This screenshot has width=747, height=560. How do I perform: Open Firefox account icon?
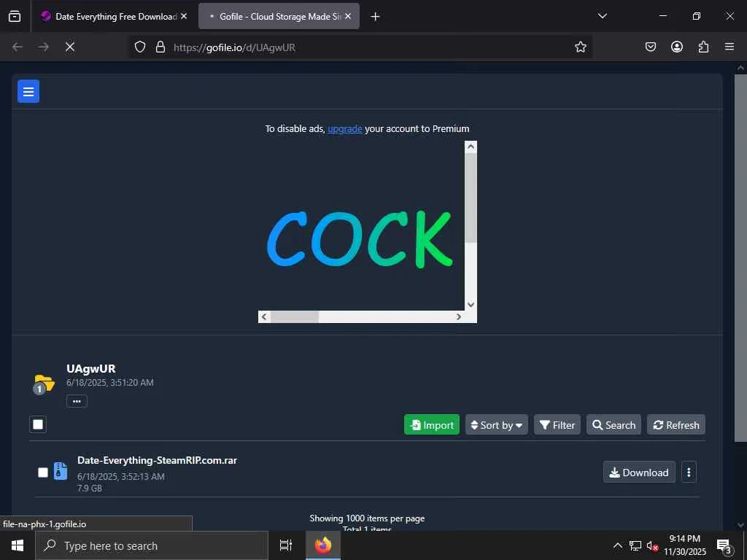click(676, 47)
